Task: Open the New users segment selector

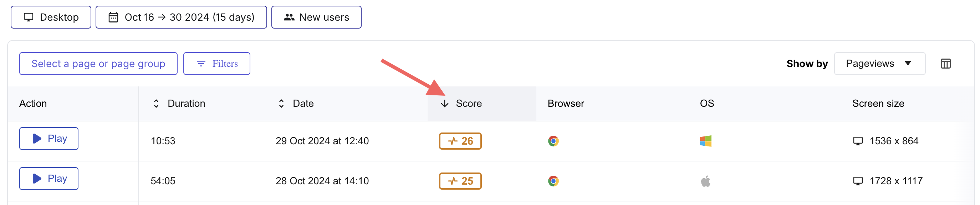Action: pyautogui.click(x=316, y=17)
